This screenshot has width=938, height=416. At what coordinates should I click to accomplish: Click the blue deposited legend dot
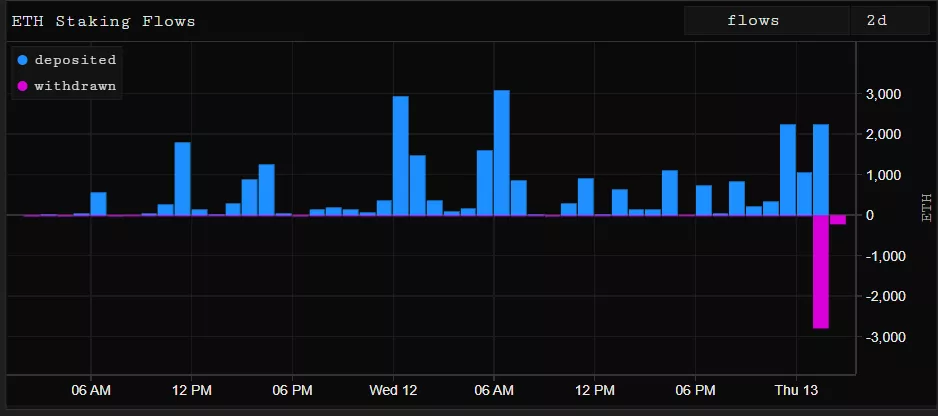click(23, 60)
